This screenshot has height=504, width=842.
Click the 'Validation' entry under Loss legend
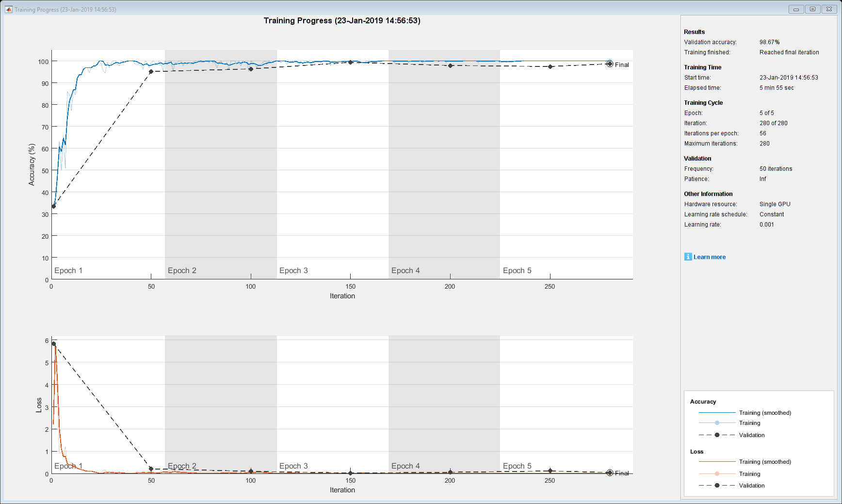[752, 486]
